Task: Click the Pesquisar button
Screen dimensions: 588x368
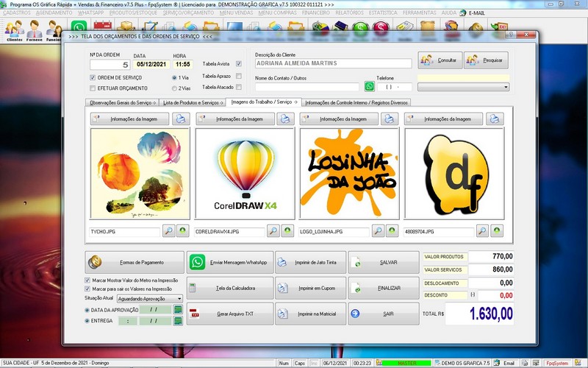Action: [x=486, y=60]
